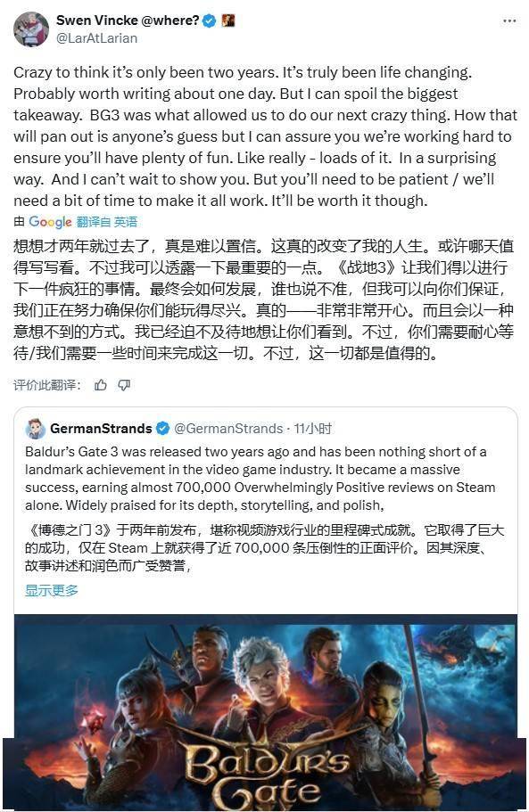Click the 翻译自 英语 translation link
The image size is (529, 812).
click(107, 222)
